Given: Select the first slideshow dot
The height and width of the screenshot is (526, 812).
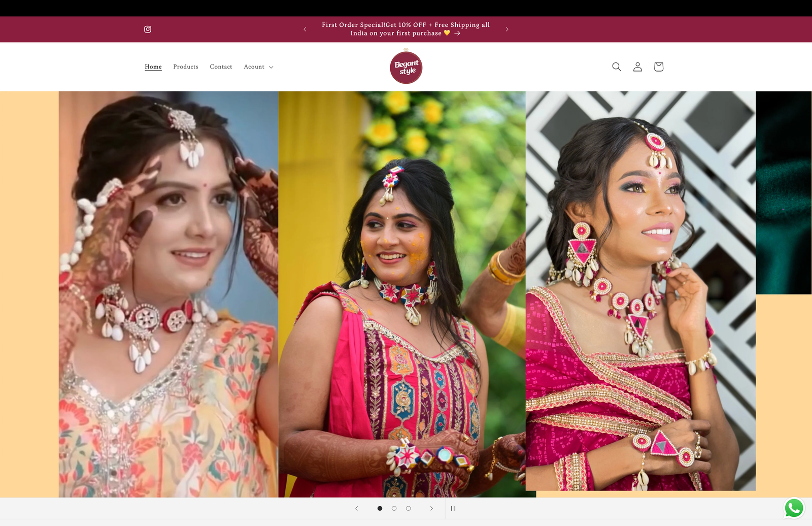Looking at the screenshot, I should (x=380, y=508).
